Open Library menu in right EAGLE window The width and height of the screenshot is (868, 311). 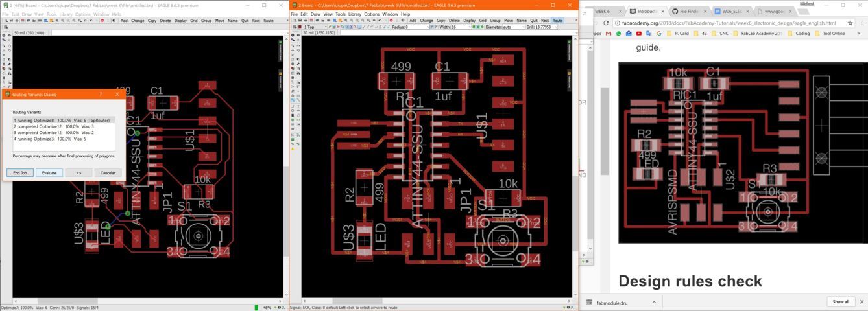pos(355,14)
